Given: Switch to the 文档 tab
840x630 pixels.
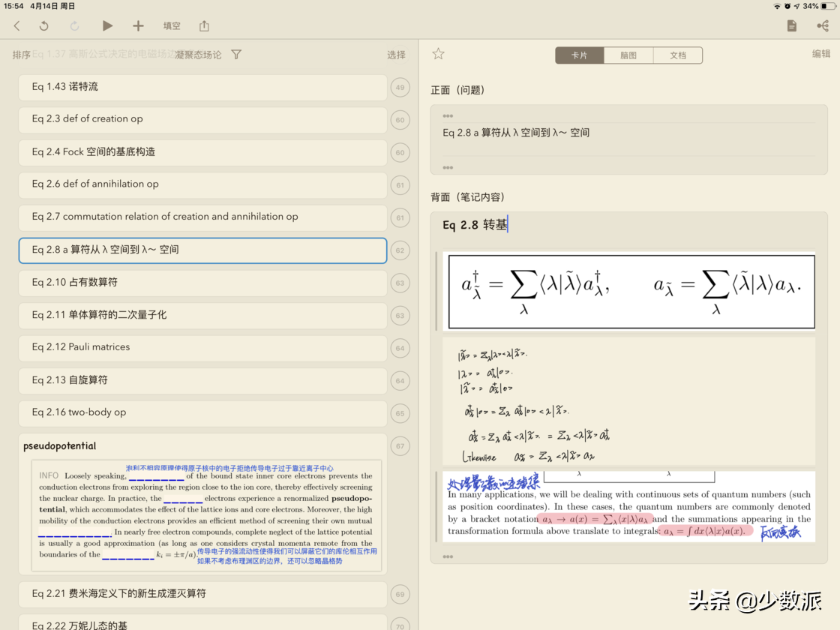Looking at the screenshot, I should [678, 55].
